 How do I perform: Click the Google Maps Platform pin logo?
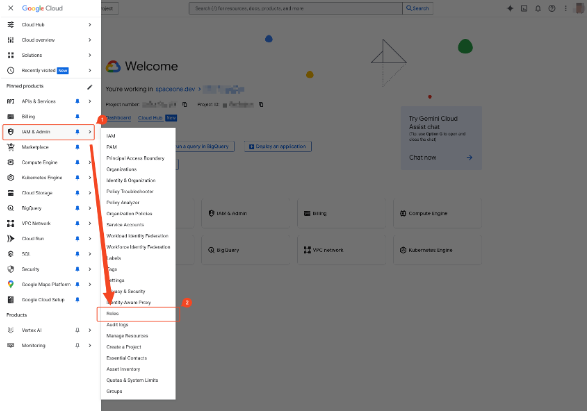point(10,284)
